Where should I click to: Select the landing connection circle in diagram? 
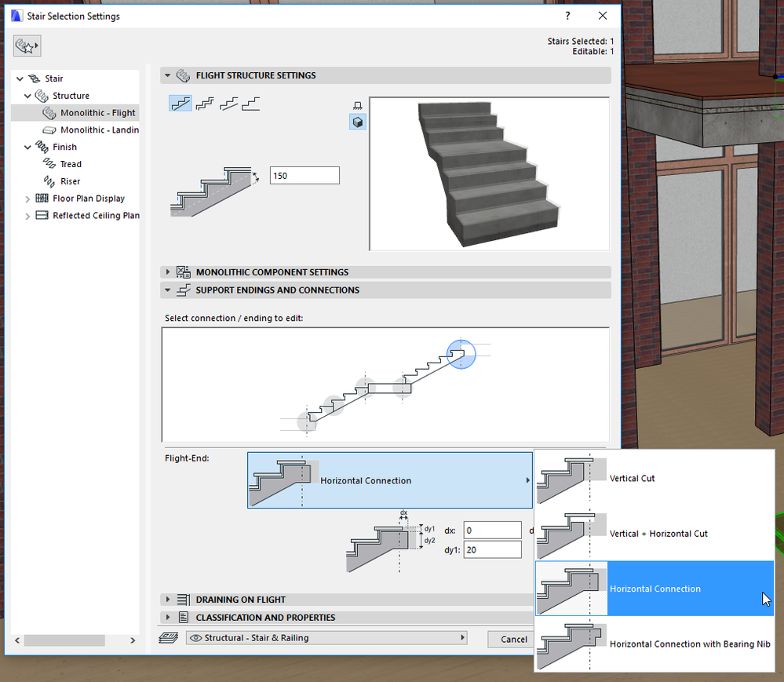pyautogui.click(x=365, y=388)
